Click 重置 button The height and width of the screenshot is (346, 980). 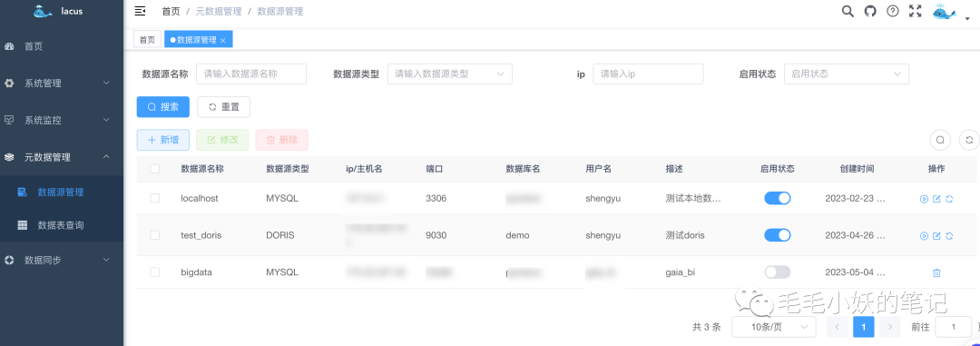tap(224, 107)
